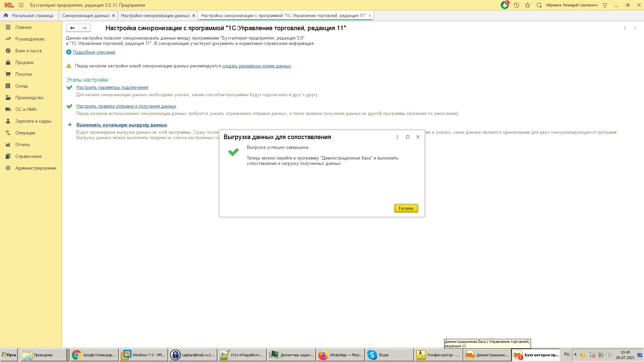Open the history clock icon in title bar
The width and height of the screenshot is (644, 362).
pyautogui.click(x=517, y=5)
